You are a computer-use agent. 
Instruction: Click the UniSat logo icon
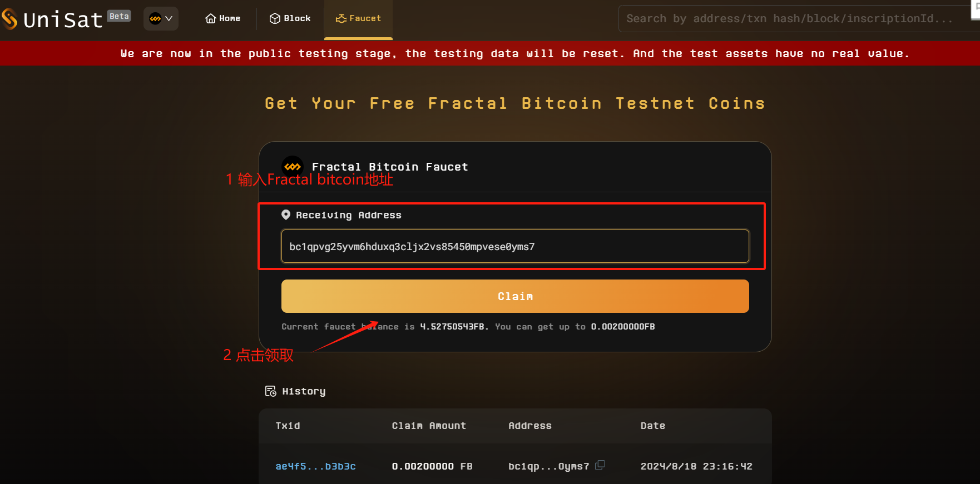pos(9,18)
